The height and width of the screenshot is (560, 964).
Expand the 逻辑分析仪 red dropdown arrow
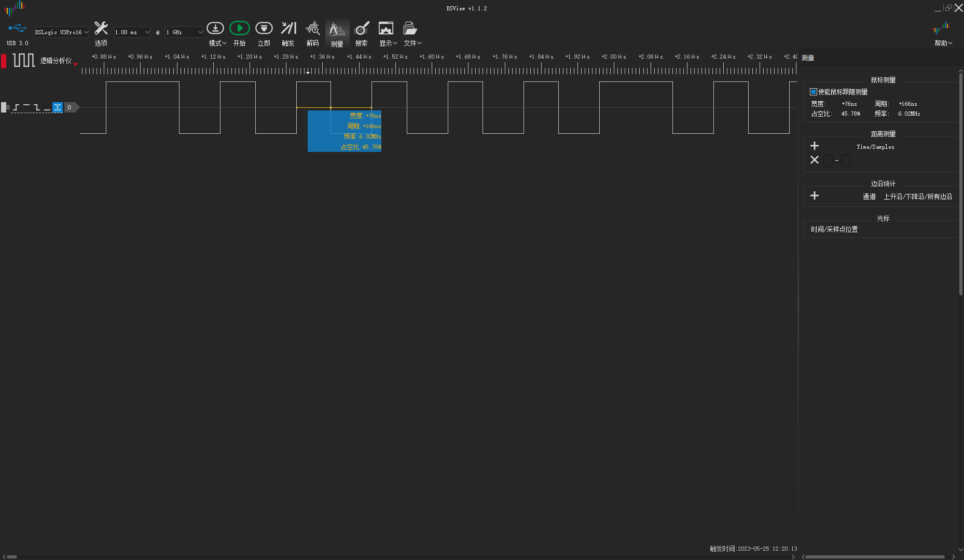[76, 64]
